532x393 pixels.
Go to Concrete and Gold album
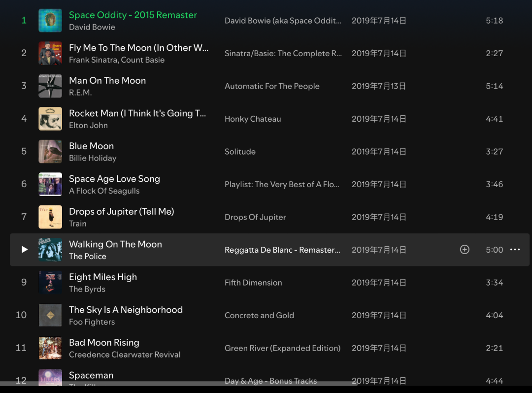[x=259, y=315]
